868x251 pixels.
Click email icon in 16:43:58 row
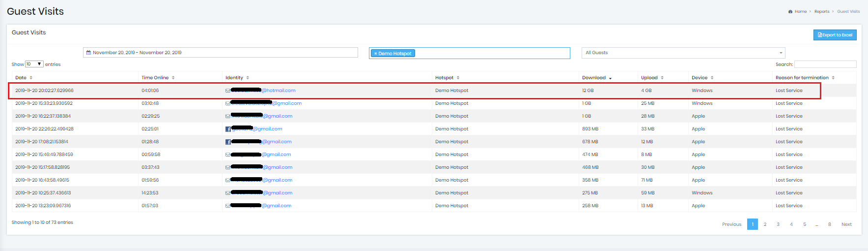pyautogui.click(x=228, y=180)
